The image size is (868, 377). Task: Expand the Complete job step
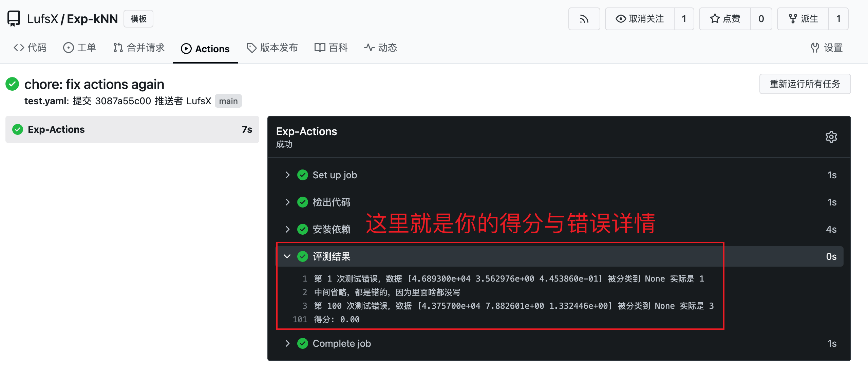559,343
